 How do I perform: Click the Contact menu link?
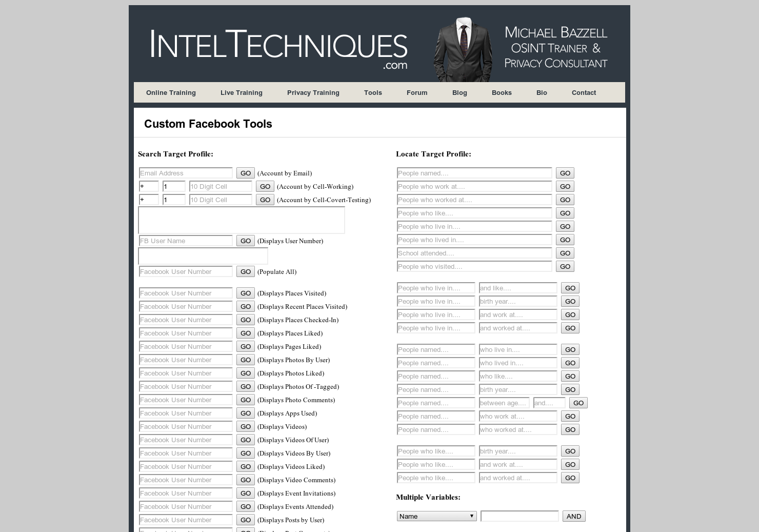(584, 92)
